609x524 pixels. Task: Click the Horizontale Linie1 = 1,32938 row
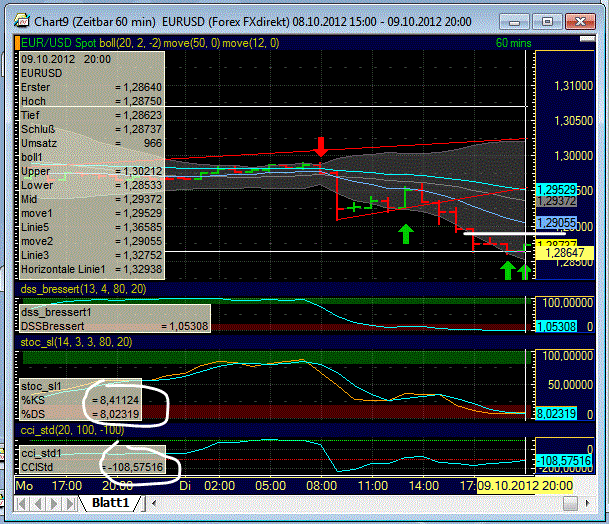point(91,269)
